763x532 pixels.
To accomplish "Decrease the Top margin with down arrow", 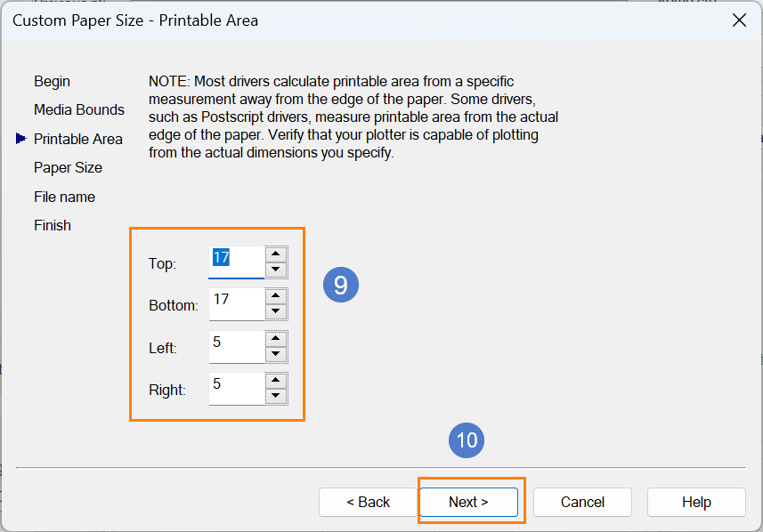I will [x=276, y=270].
